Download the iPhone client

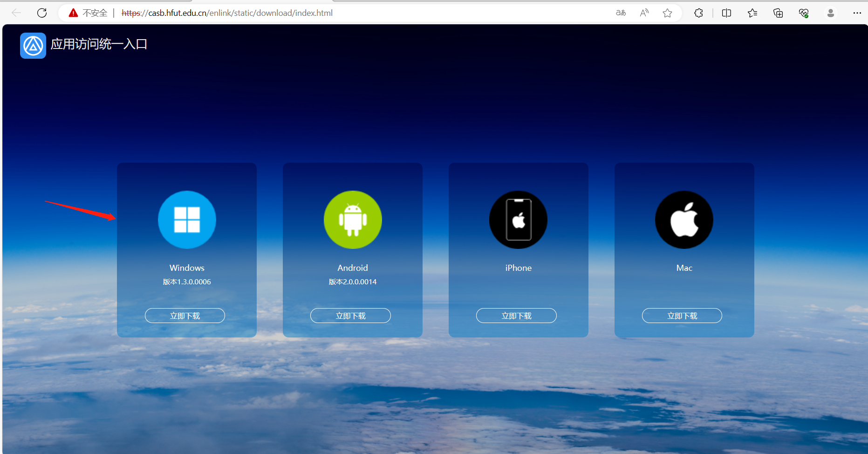516,316
